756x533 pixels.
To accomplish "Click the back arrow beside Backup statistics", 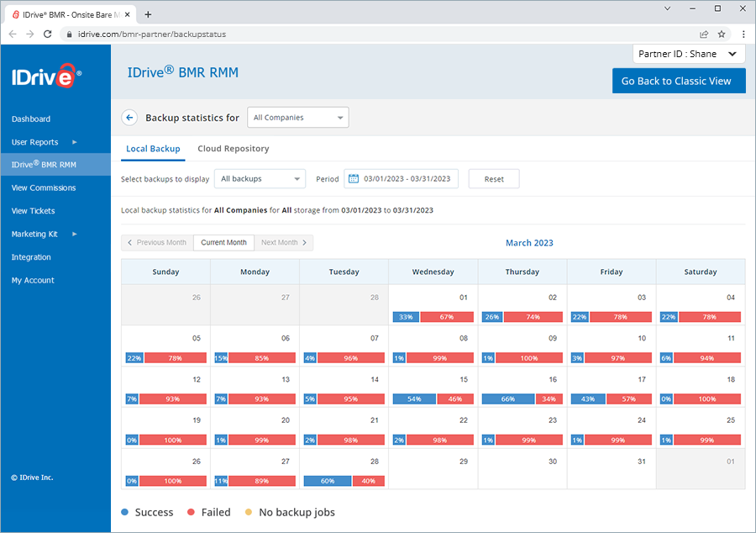I will pyautogui.click(x=129, y=118).
